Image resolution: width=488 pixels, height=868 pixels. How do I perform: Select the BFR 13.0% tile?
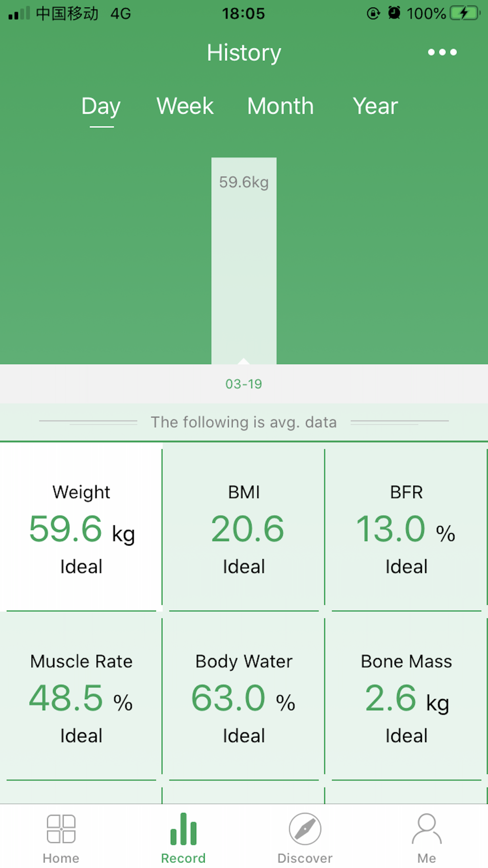coord(406,528)
